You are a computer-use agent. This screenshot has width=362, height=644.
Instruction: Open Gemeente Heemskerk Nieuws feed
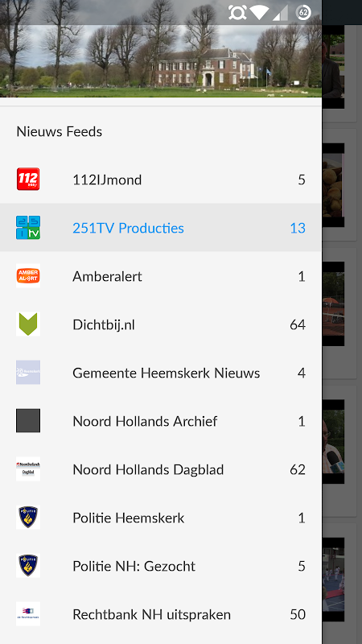(160, 373)
